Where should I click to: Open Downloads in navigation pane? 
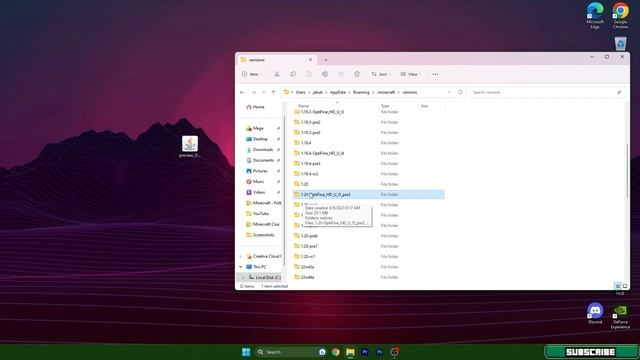[261, 149]
